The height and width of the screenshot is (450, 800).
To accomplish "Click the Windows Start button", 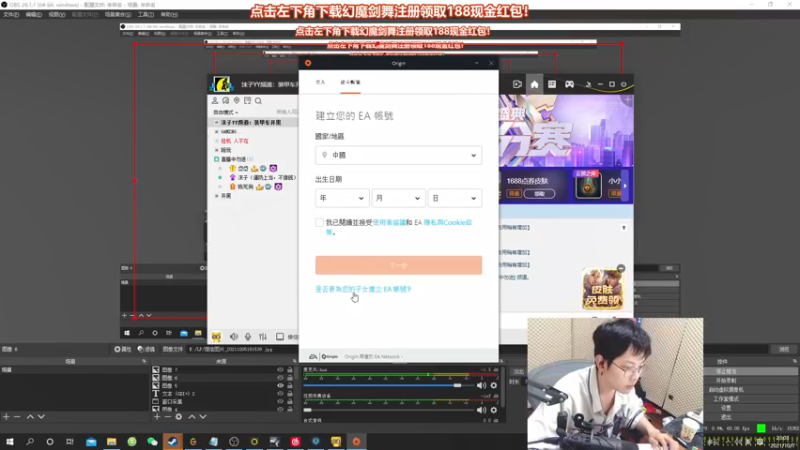I will tap(10, 441).
